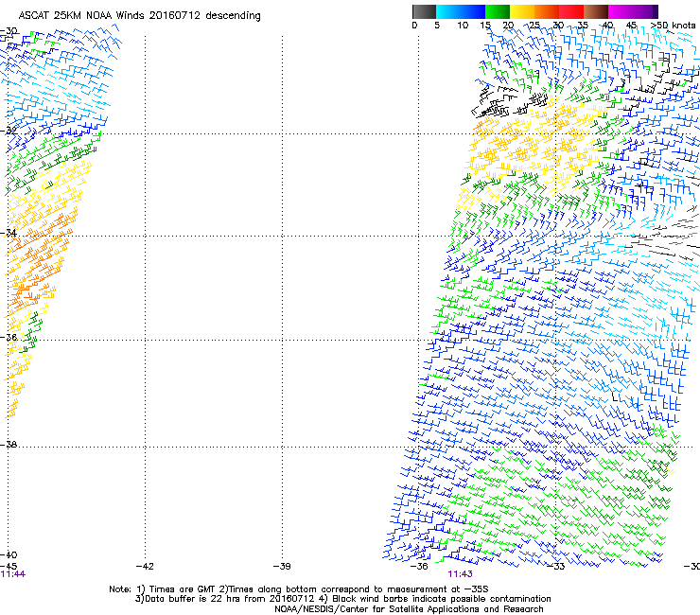Click the '-34' latitude axis label

coord(9,233)
